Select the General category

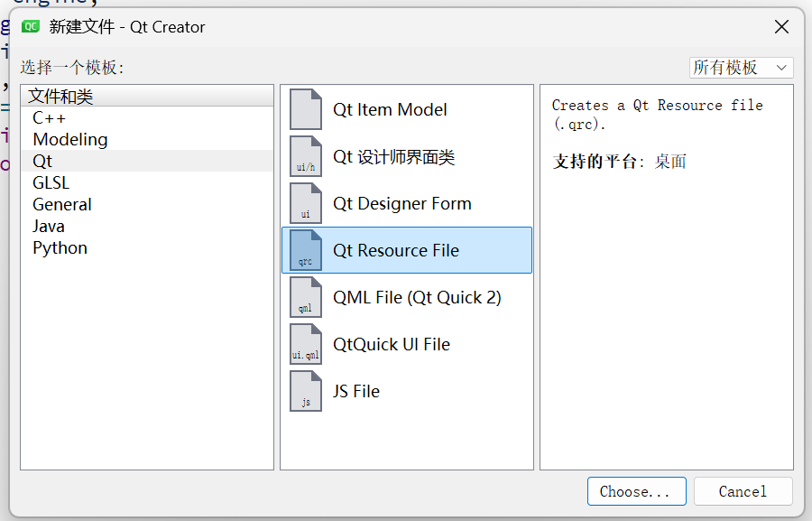point(147,204)
